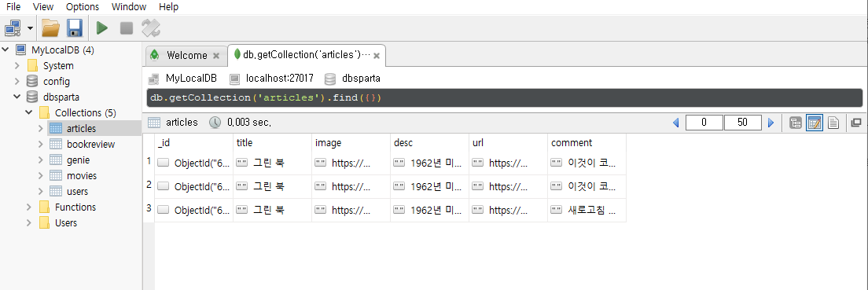Viewport: 868px width, 290px height.
Task: Click the desc column header
Action: tap(429, 143)
